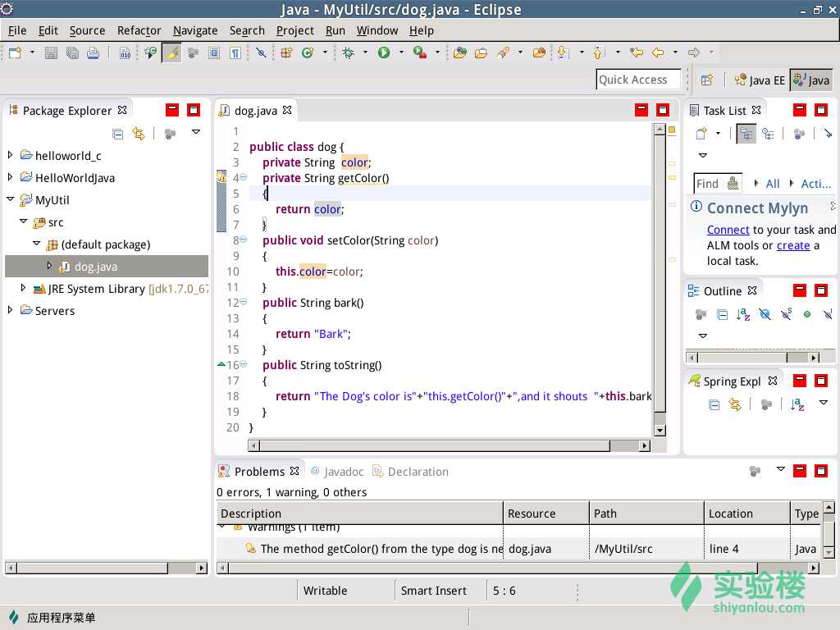This screenshot has height=630, width=840.
Task: Collapse the MyUtil project node
Action: coord(10,199)
